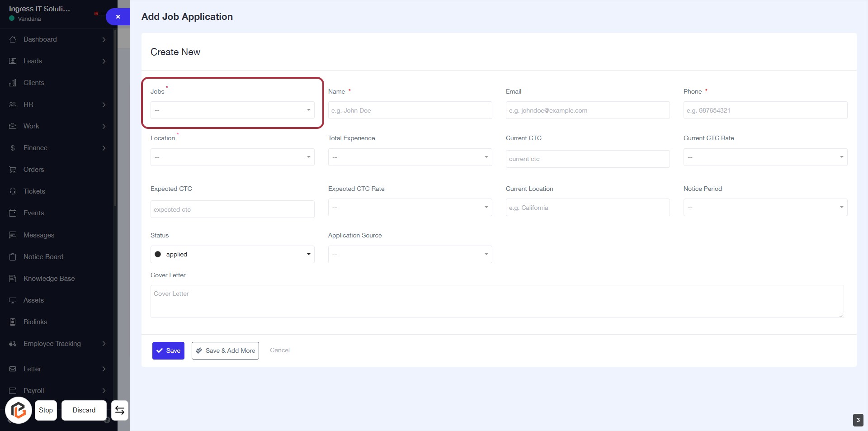Click the Dashboard home icon in sidebar
The image size is (868, 431).
pos(13,39)
